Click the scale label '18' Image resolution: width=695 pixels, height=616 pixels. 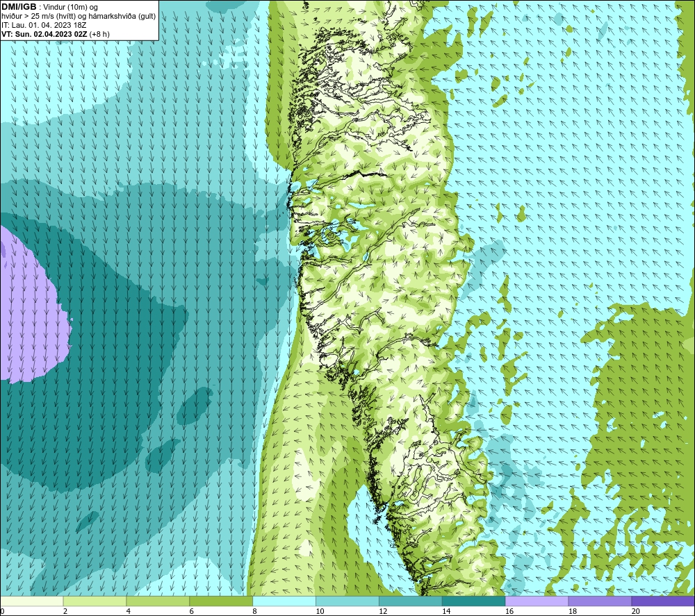(x=573, y=611)
